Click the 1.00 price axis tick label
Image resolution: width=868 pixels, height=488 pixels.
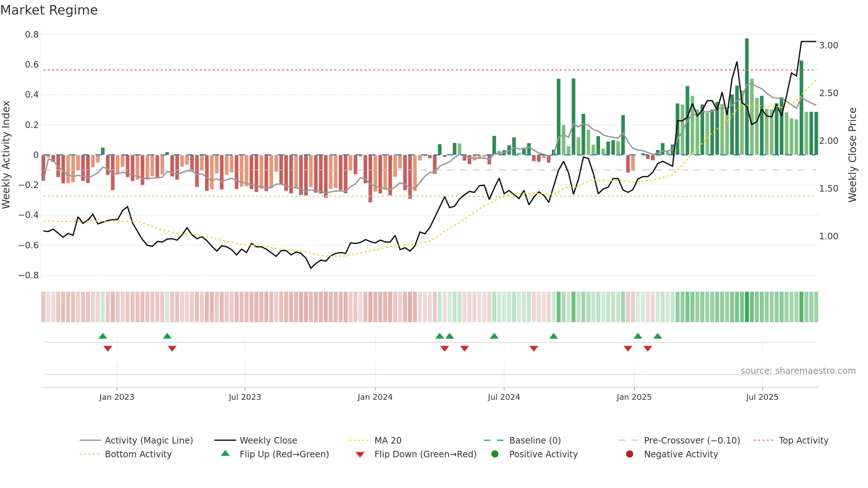click(x=829, y=236)
